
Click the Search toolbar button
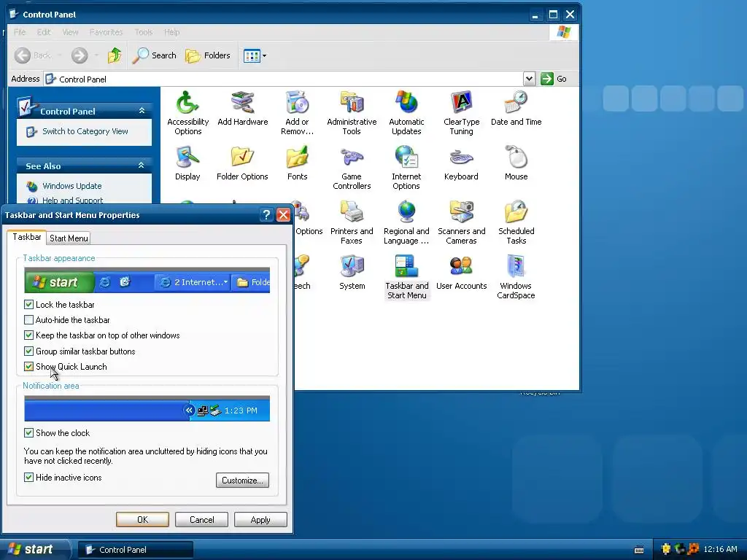click(155, 55)
